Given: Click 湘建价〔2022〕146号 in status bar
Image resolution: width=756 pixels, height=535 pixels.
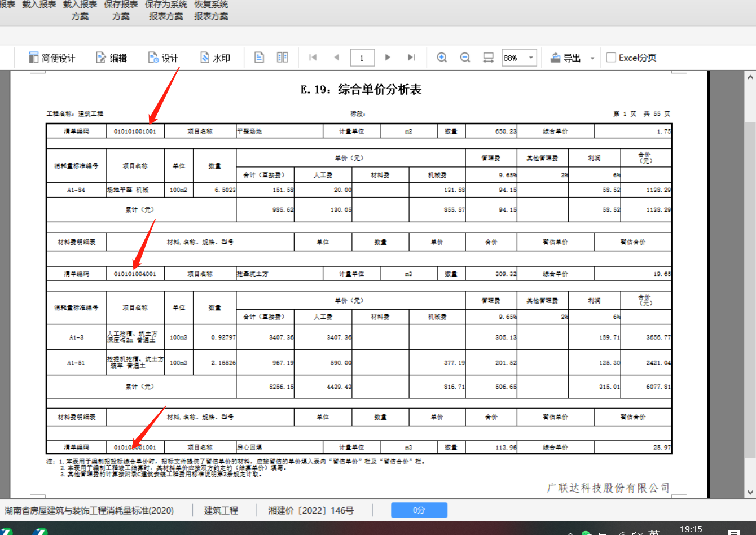Looking at the screenshot, I should click(311, 511).
